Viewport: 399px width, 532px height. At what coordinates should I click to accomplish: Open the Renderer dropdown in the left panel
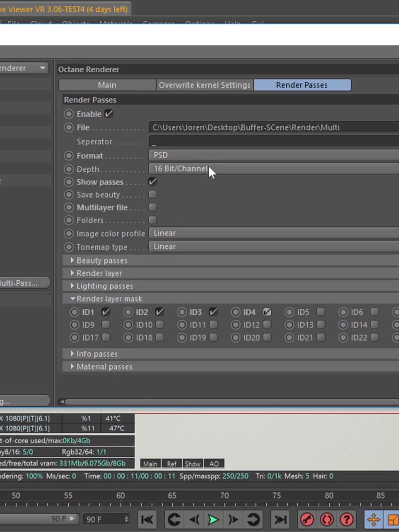(x=24, y=68)
